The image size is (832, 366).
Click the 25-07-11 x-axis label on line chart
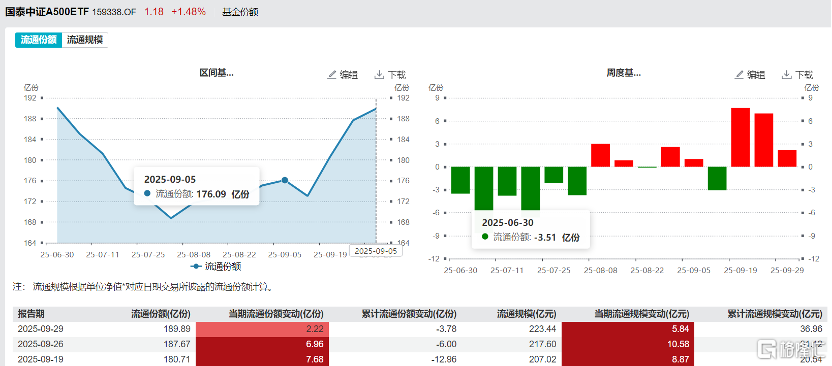[103, 255]
